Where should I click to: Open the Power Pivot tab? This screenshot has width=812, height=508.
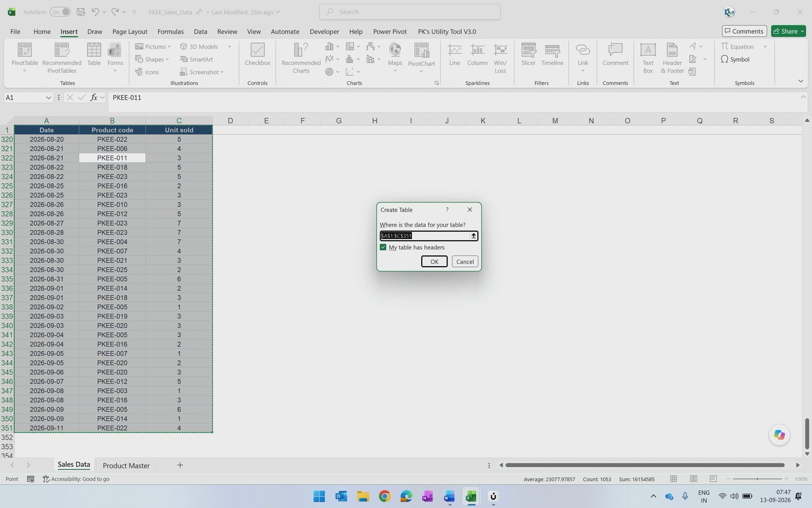coord(390,31)
